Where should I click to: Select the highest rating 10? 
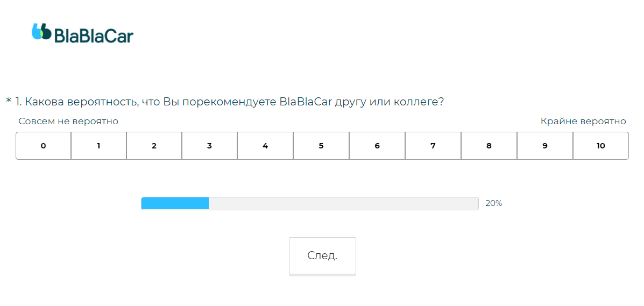point(600,146)
